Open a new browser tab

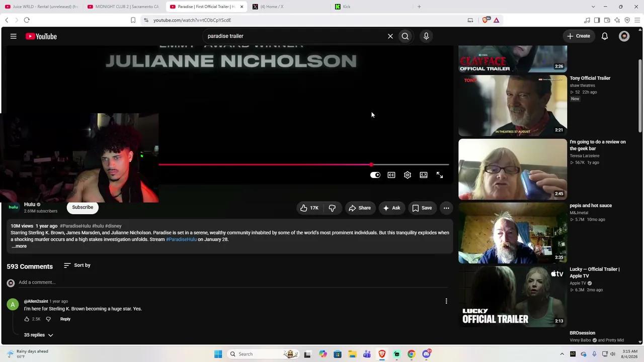point(419,7)
